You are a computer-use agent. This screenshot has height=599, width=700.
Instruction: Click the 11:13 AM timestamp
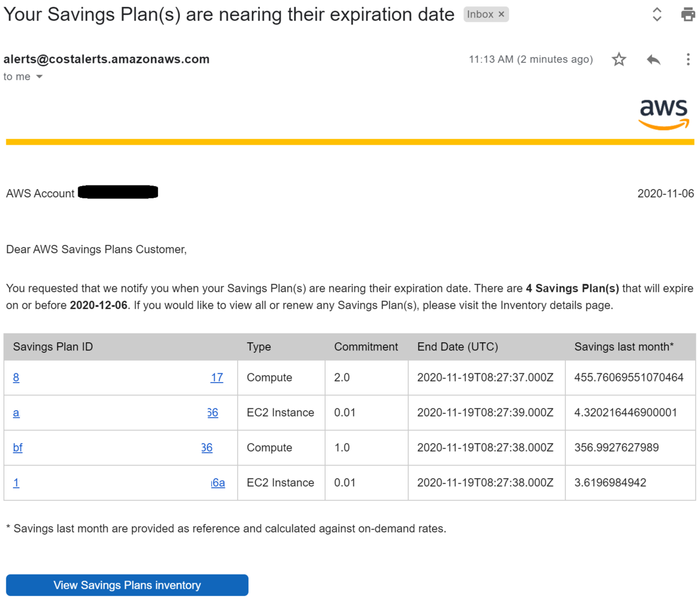(531, 59)
